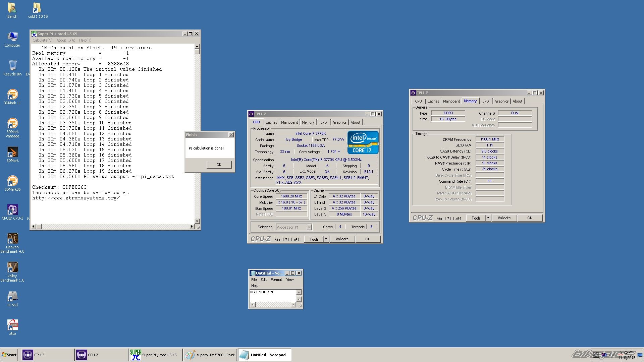
Task: Select the Valley Benchmark 1.0 icon
Action: pyautogui.click(x=12, y=267)
